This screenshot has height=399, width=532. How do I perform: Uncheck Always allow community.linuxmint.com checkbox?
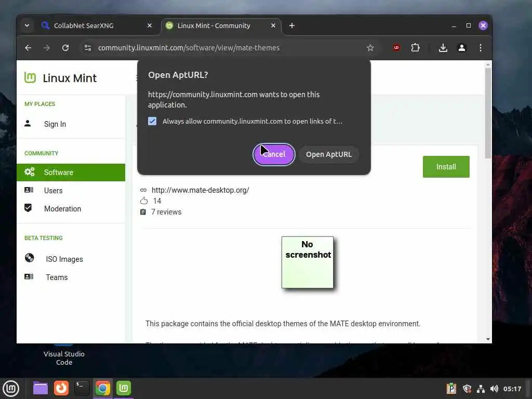pyautogui.click(x=152, y=121)
